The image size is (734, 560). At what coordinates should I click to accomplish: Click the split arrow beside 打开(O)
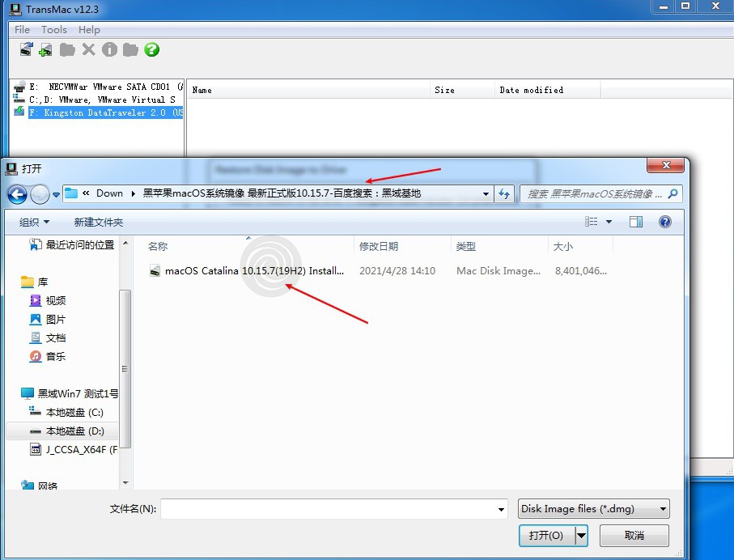[581, 535]
